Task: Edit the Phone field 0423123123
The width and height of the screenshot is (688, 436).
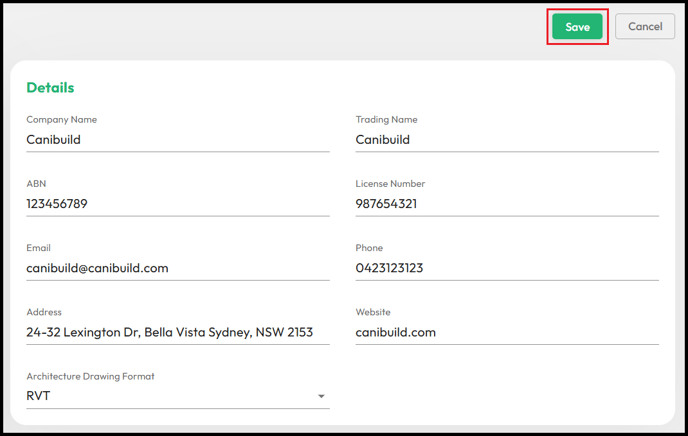Action: (507, 268)
